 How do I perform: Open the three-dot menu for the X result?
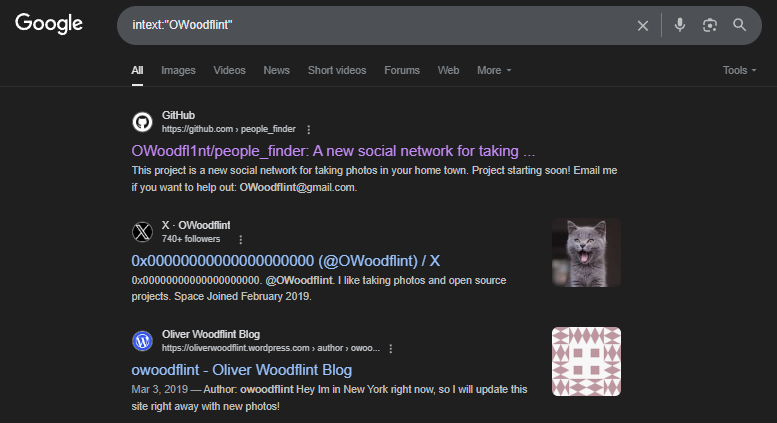pos(241,239)
